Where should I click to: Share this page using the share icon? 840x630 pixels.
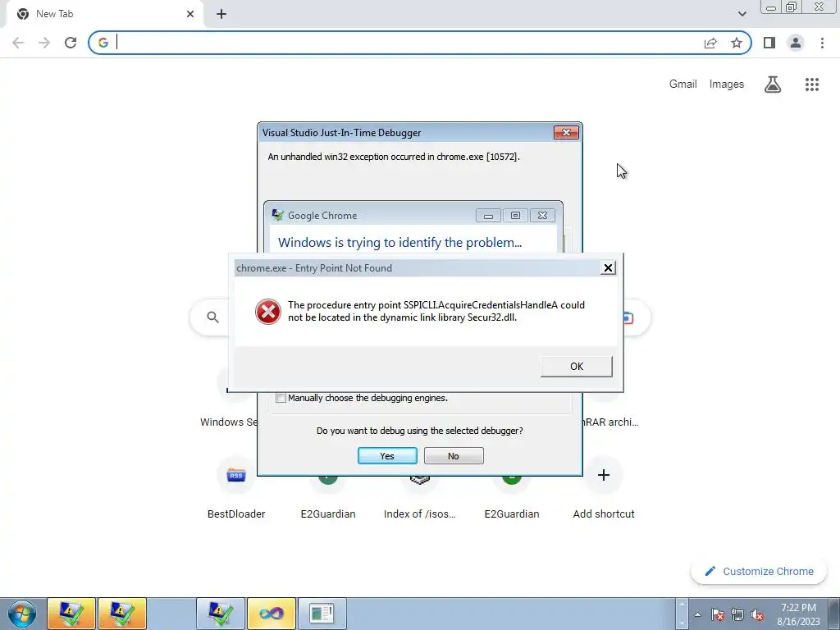[x=710, y=43]
